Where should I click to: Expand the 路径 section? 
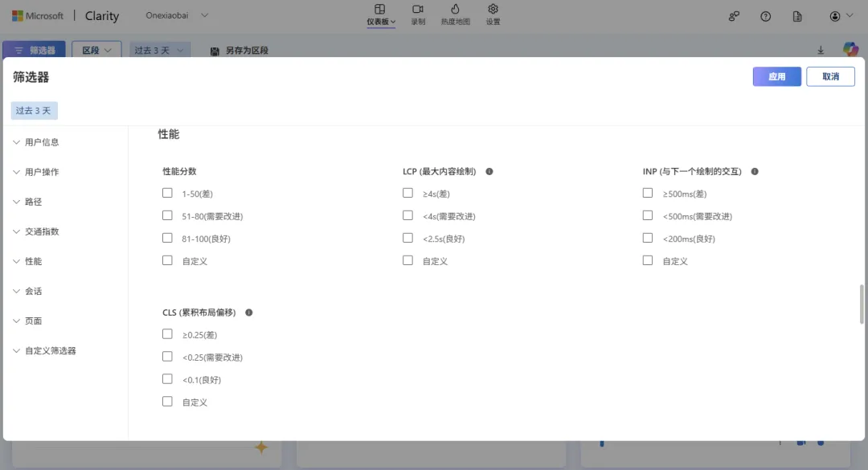tap(27, 202)
